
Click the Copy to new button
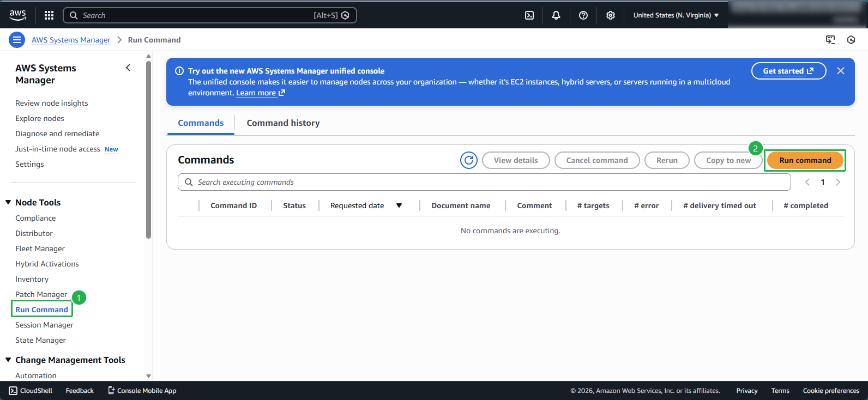(x=728, y=160)
